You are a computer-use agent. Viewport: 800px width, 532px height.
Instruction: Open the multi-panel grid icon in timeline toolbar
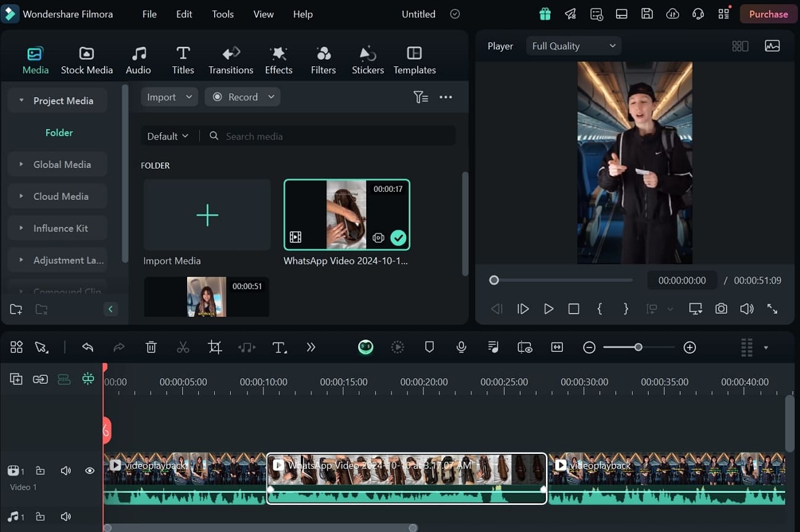17,347
